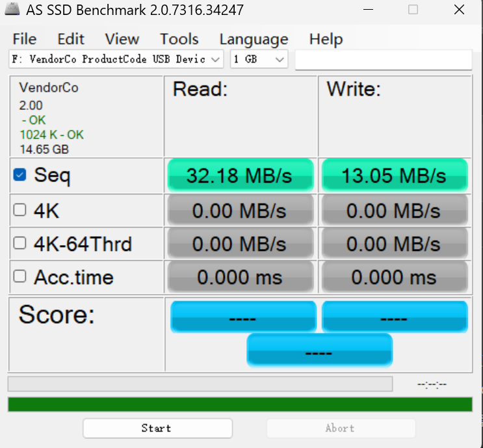The height and width of the screenshot is (448, 483).
Task: Minimize the AS SSD Benchmark window
Action: 368,10
